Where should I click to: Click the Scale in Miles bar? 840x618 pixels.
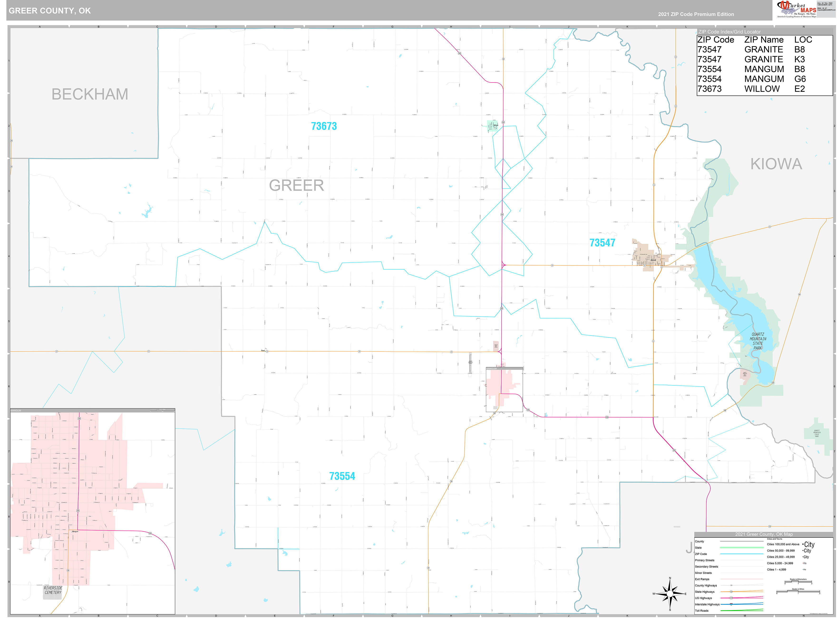point(798,591)
